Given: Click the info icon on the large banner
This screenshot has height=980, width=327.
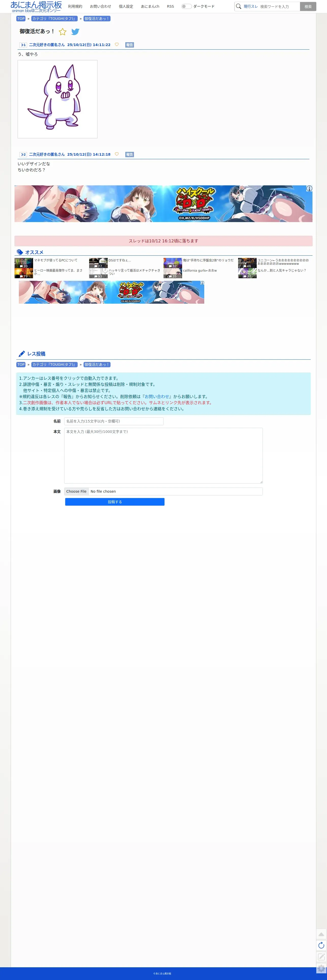Looking at the screenshot, I should coord(309,188).
